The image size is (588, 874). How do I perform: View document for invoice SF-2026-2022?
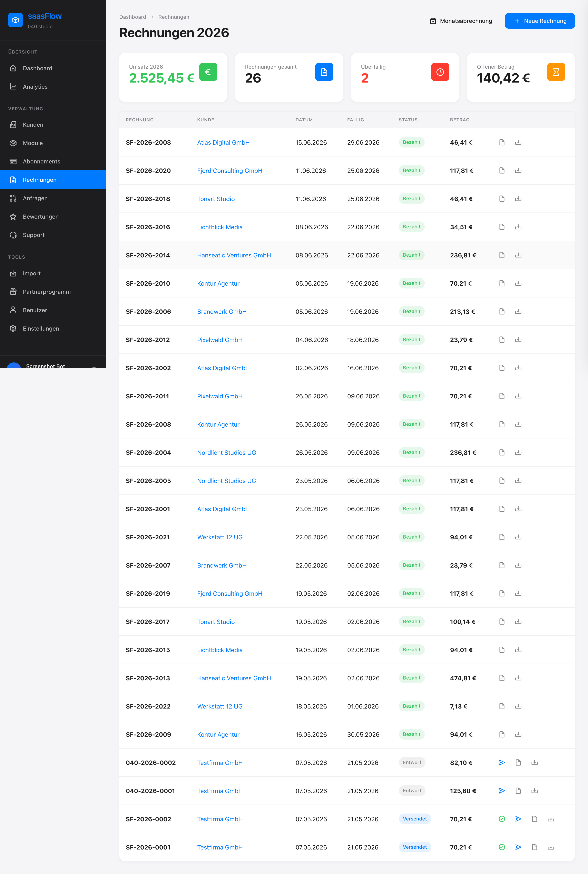coord(502,706)
